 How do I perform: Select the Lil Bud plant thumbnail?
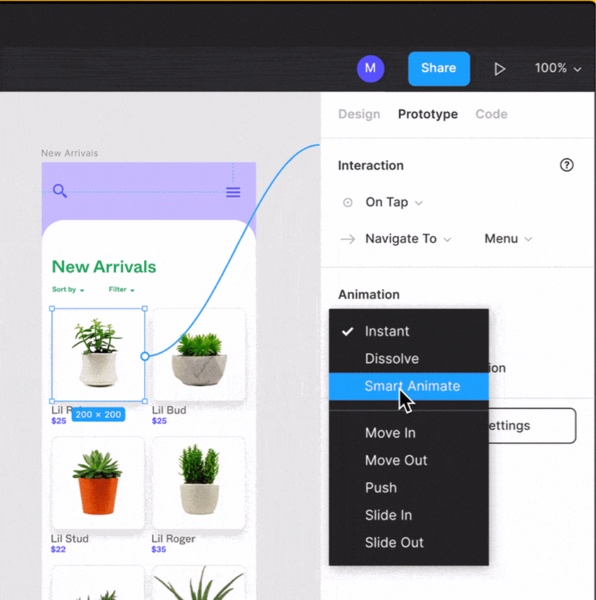click(x=199, y=355)
